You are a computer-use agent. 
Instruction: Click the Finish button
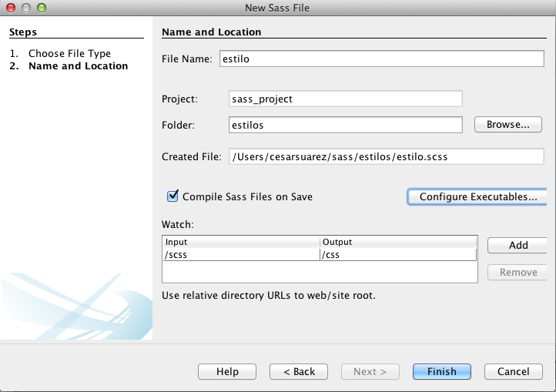click(442, 371)
